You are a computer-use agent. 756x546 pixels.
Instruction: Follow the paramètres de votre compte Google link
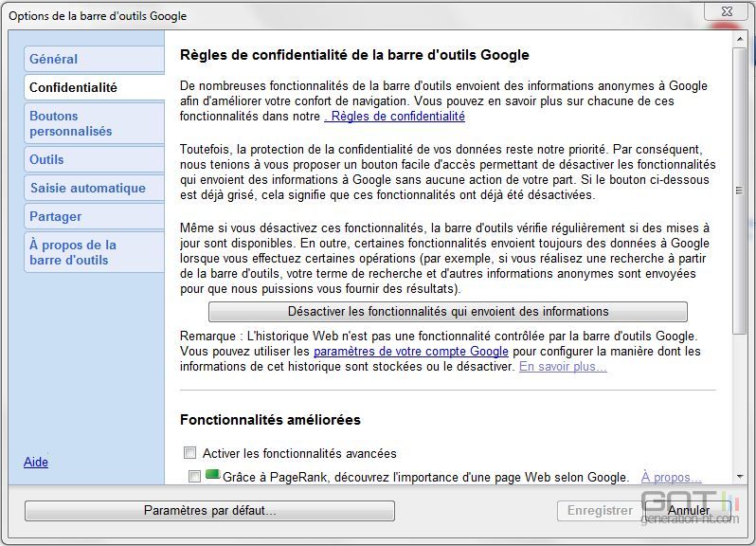(410, 351)
